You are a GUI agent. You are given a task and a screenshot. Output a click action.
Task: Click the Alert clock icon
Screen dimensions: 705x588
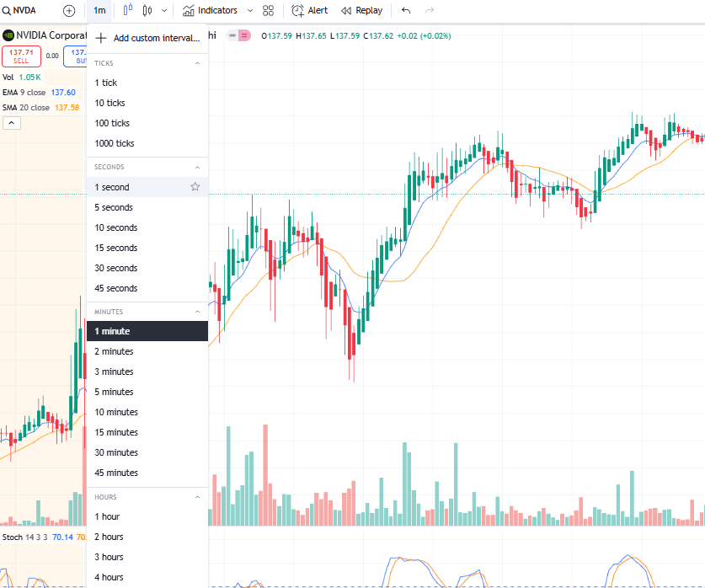298,11
